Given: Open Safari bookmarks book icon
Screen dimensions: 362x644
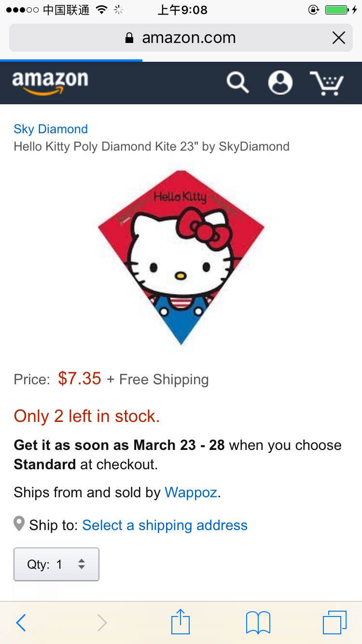Looking at the screenshot, I should click(x=258, y=623).
